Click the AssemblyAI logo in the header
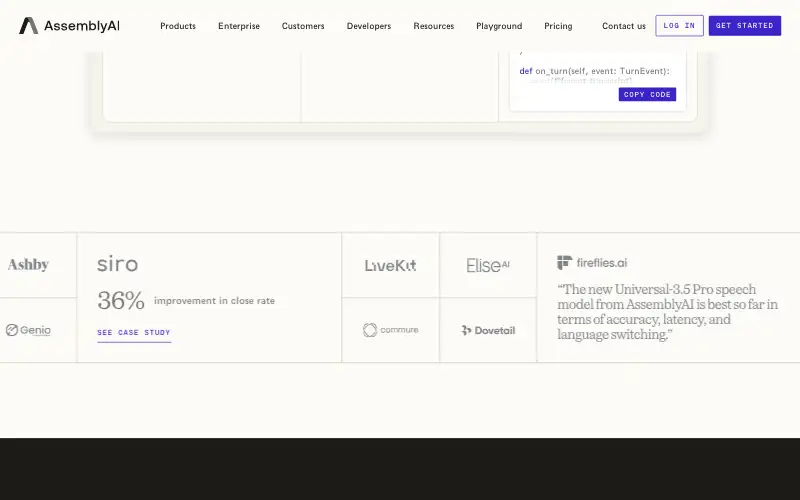The width and height of the screenshot is (800, 500). 69,26
